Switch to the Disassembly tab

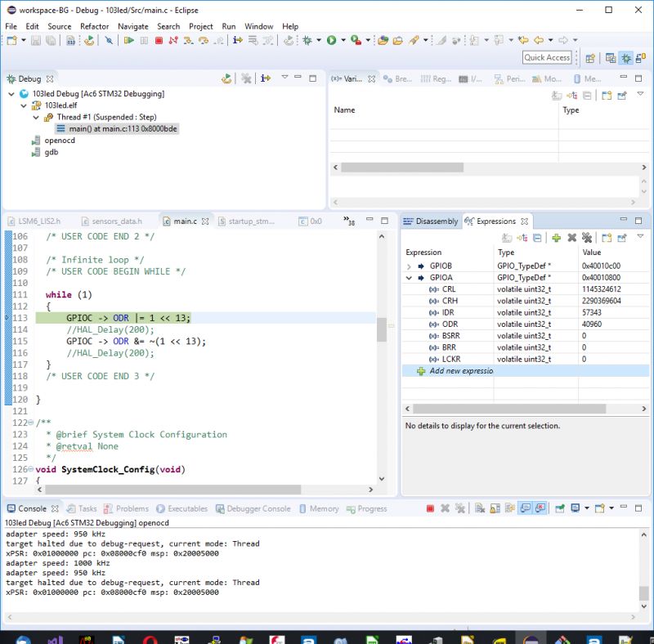431,221
